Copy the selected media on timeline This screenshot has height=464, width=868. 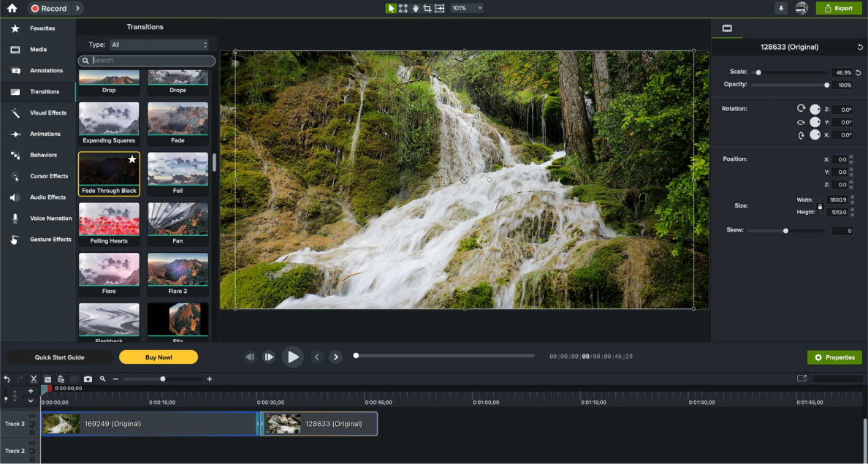(47, 379)
